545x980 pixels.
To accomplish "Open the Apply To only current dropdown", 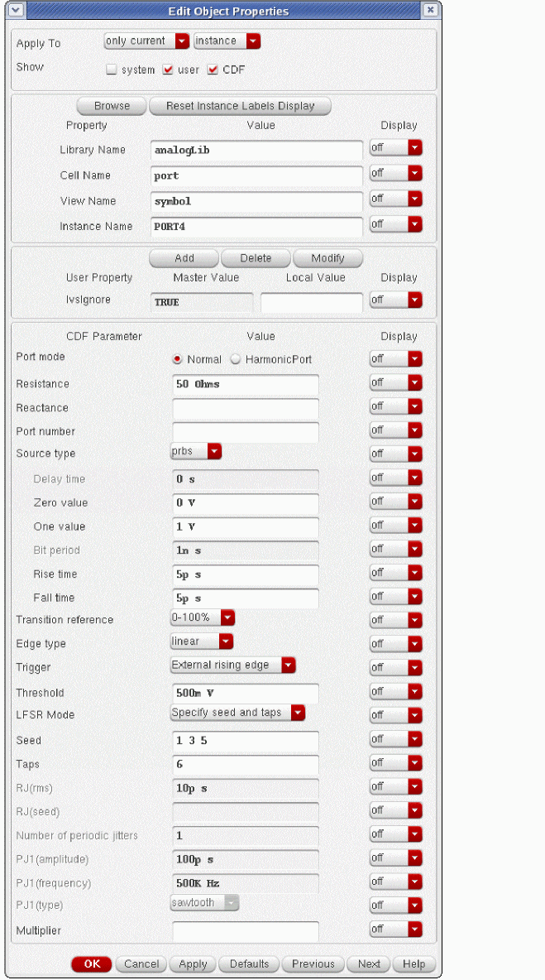I will click(147, 41).
